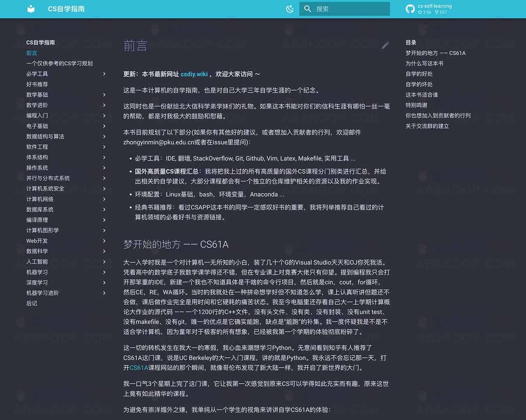Expand the 并行与分布式系统 section chevron
Screen dimensions: 526x420
tap(104, 178)
